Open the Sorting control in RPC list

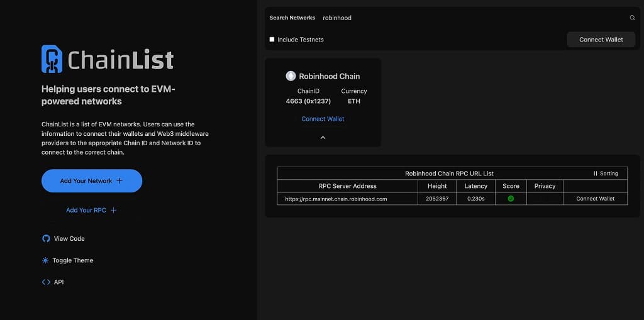click(606, 174)
